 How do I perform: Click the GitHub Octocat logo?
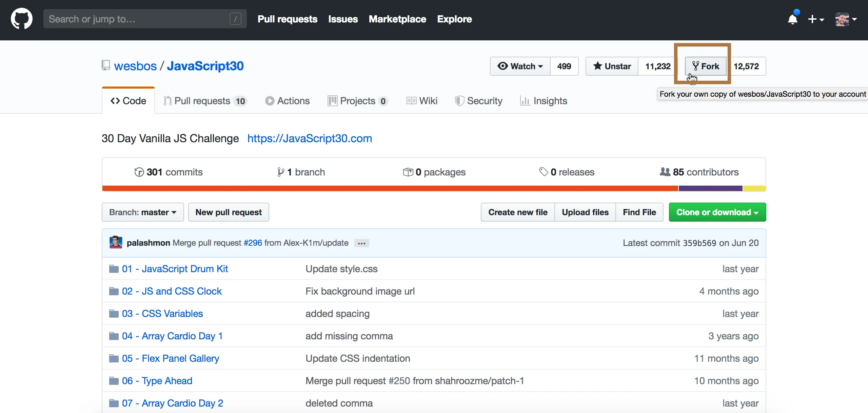pos(22,19)
